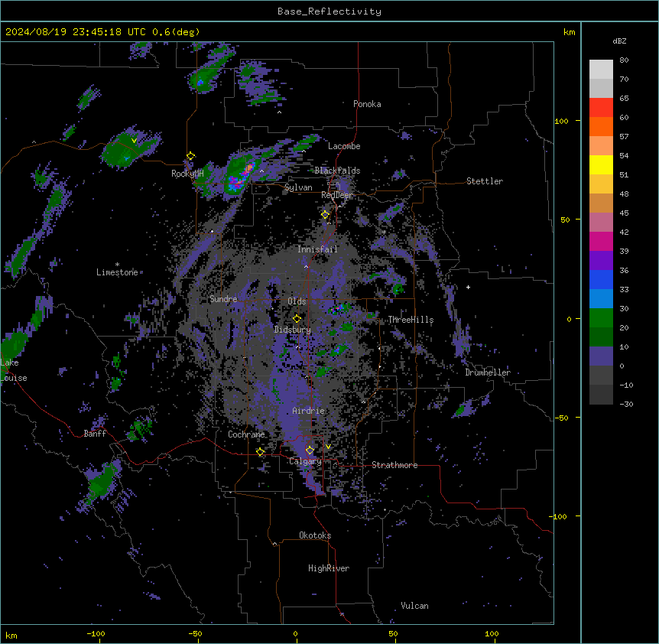Select the Innisfail label
Image resolution: width=659 pixels, height=644 pixels.
(x=317, y=249)
